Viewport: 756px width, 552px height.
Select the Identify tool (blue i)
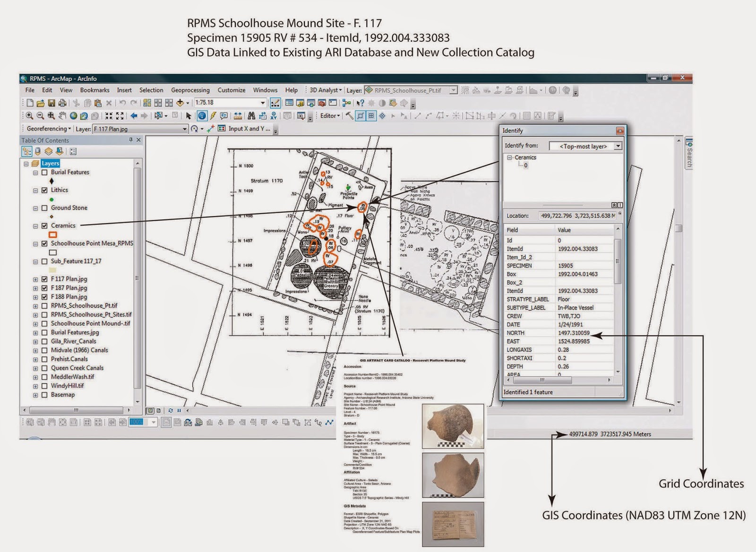(x=202, y=116)
